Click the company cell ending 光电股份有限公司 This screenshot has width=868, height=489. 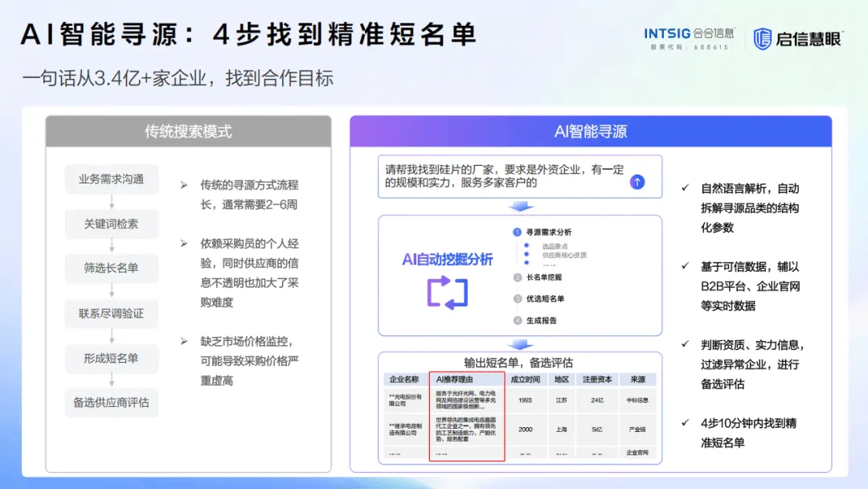(405, 400)
